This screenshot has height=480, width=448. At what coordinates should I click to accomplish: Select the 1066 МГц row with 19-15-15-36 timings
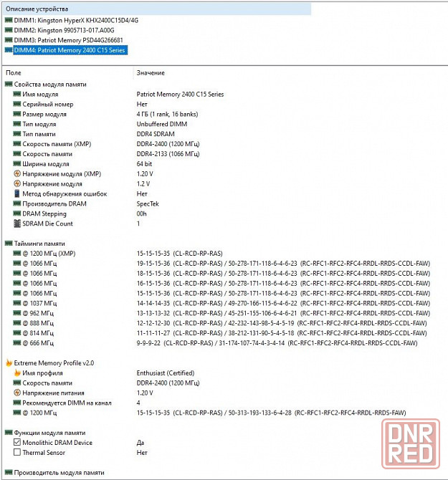coord(221,263)
